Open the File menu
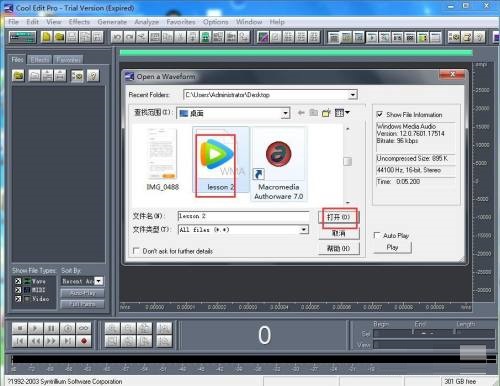 click(x=13, y=22)
